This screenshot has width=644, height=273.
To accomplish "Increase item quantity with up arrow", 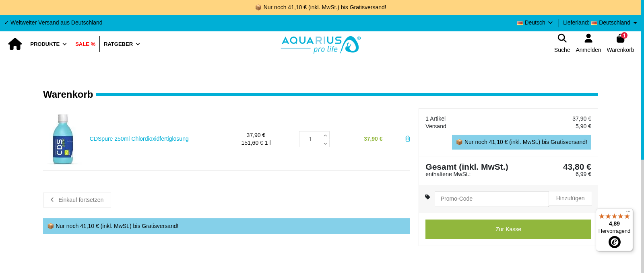I will 325,135.
